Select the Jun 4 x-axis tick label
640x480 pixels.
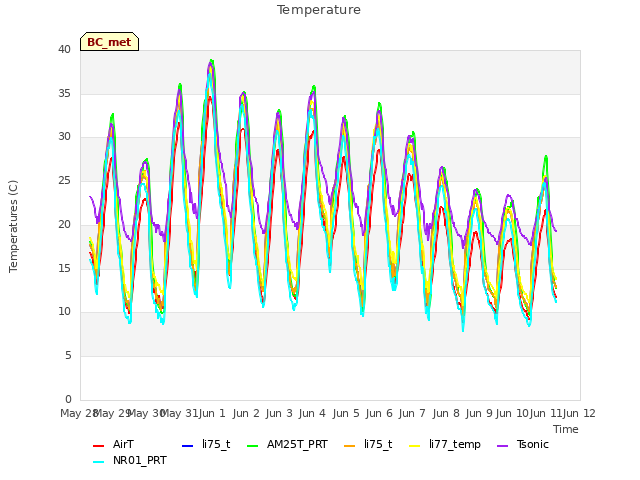coord(312,413)
